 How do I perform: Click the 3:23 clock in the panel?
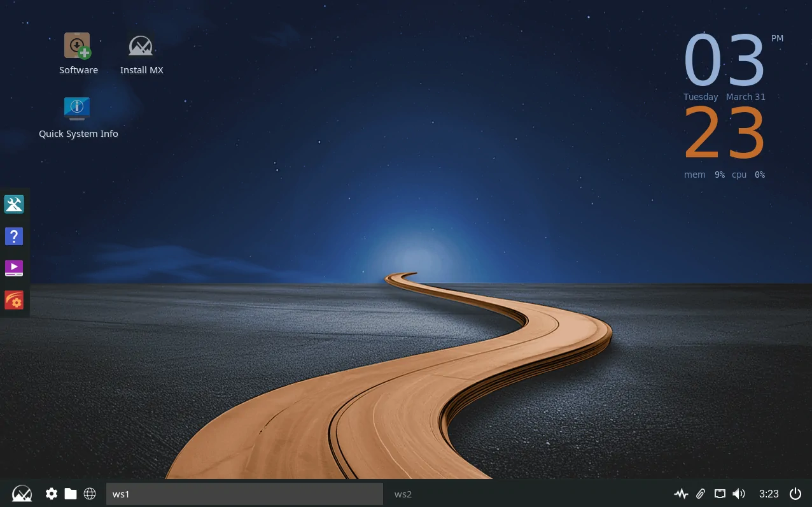tap(769, 494)
